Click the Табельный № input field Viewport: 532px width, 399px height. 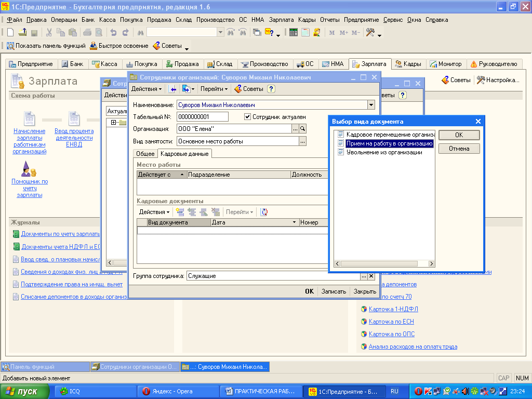pyautogui.click(x=202, y=117)
